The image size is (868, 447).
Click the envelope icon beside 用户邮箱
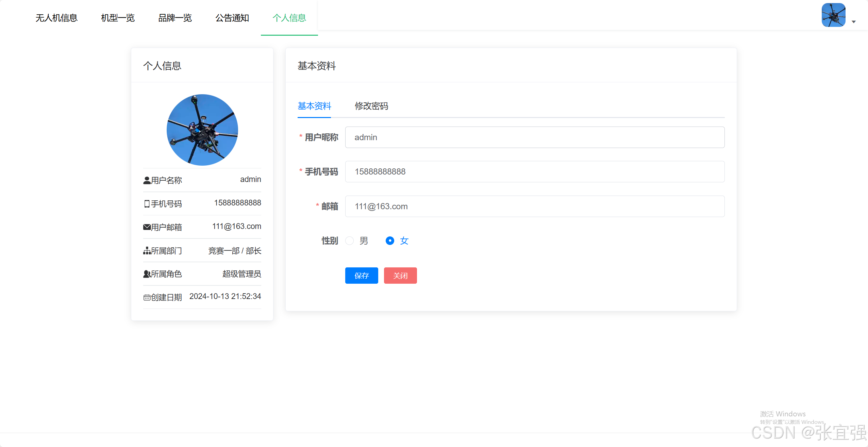point(146,227)
